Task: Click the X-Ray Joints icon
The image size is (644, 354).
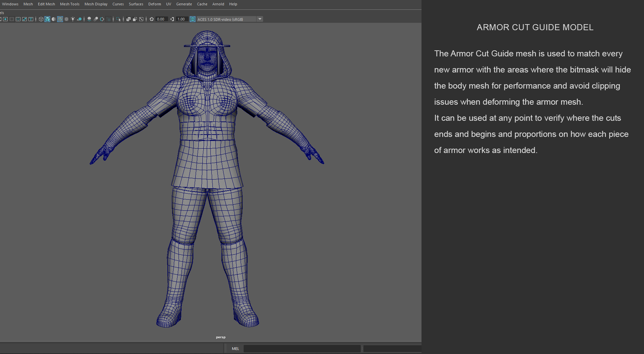Action: click(141, 19)
